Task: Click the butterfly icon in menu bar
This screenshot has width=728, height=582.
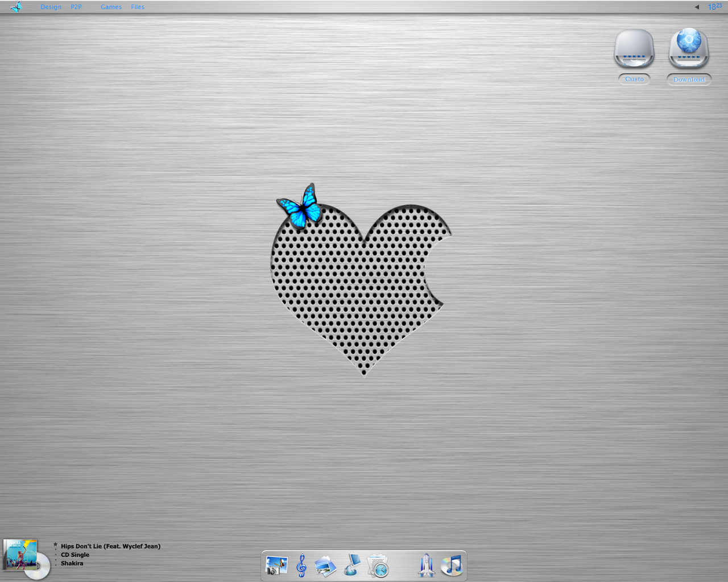Action: tap(16, 7)
